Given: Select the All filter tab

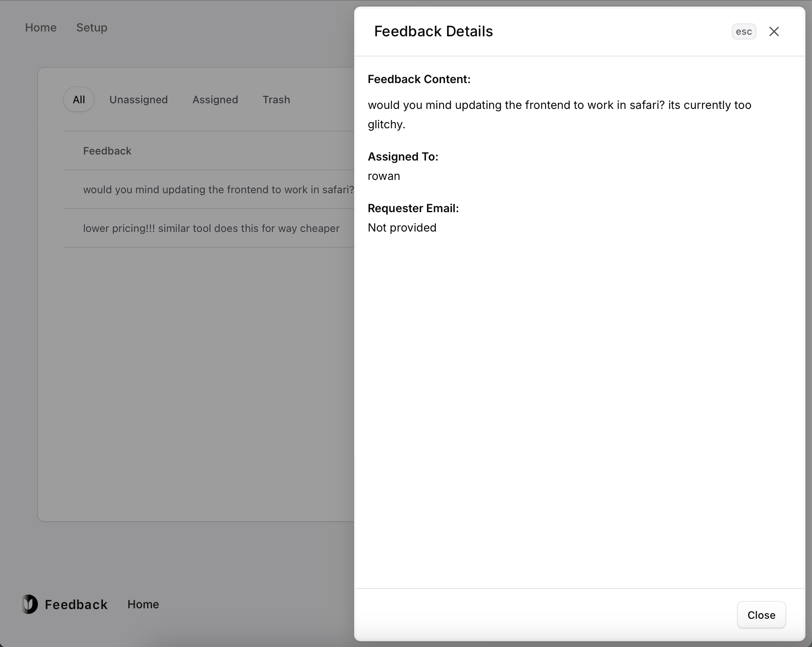Looking at the screenshot, I should coord(79,100).
